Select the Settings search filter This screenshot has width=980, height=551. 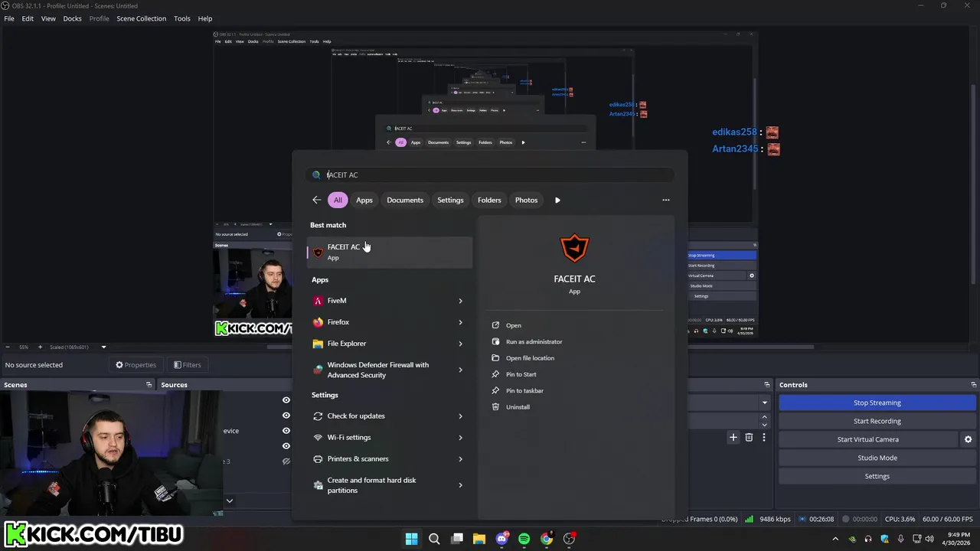point(450,200)
